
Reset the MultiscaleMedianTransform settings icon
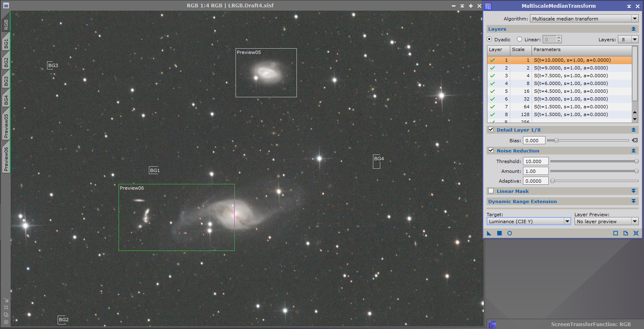[636, 233]
